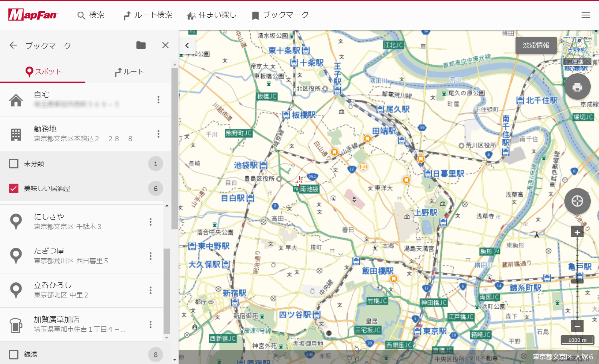Open options menu for 勤務地
Viewport: 599px width, 364px height.
pos(158,134)
